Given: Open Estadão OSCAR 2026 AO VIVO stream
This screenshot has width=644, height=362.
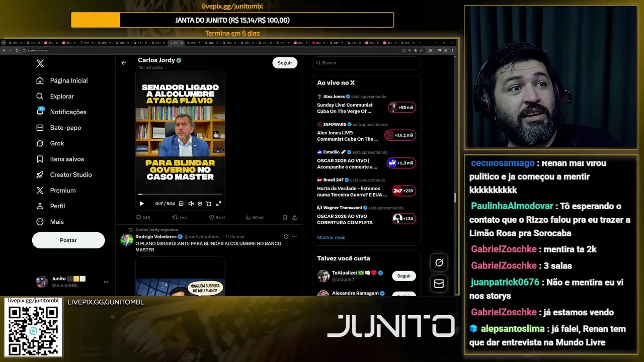Looking at the screenshot, I should pyautogui.click(x=347, y=164).
